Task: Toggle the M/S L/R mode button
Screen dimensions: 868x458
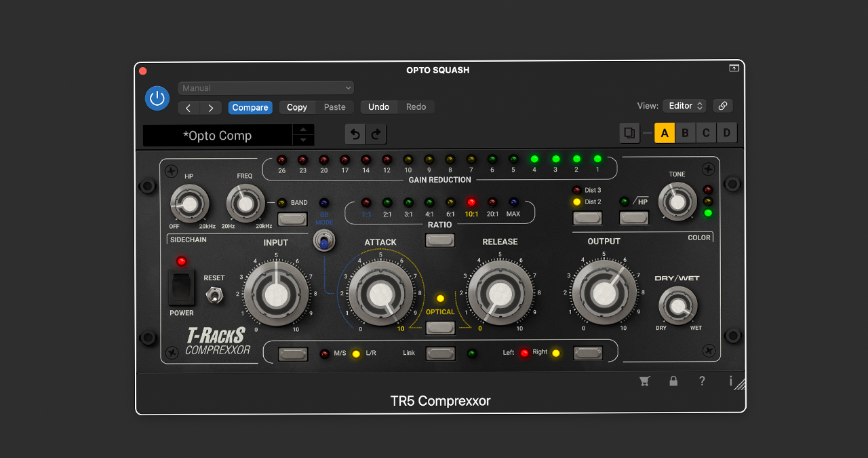Action: pyautogui.click(x=293, y=354)
